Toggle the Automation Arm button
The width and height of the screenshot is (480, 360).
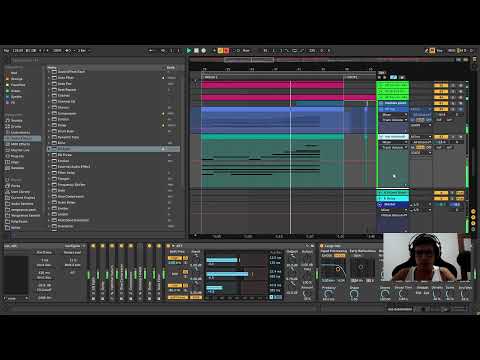point(220,51)
